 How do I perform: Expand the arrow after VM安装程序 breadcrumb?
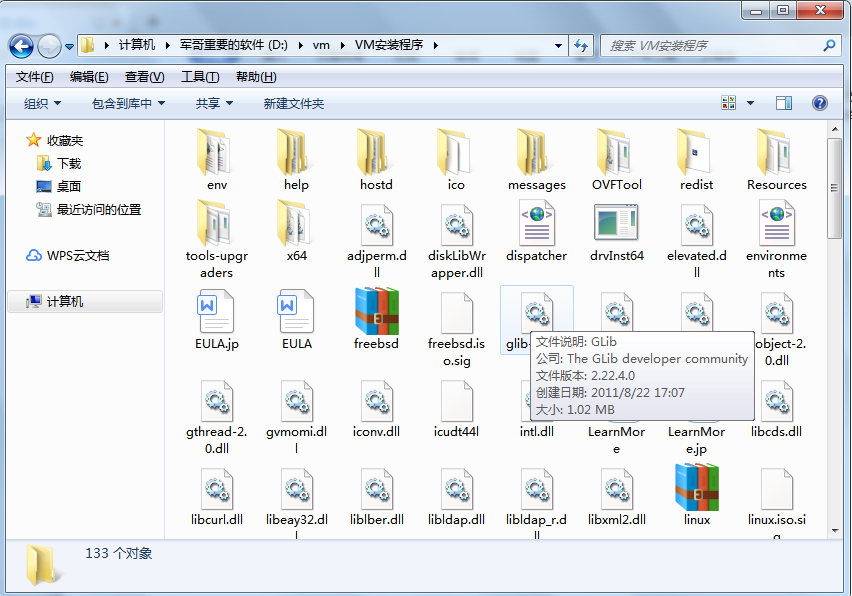click(436, 45)
